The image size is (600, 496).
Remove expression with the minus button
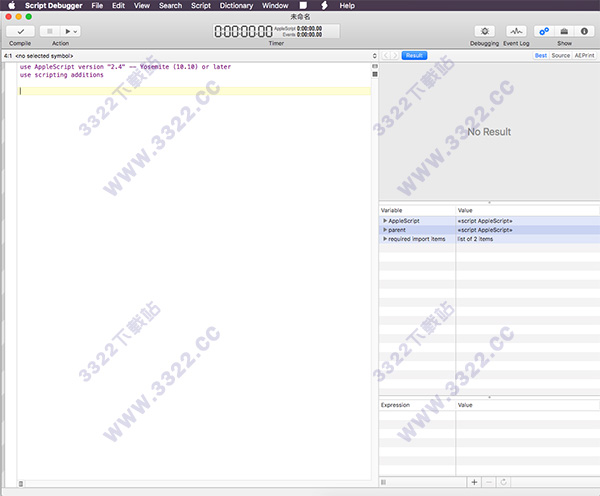pos(489,482)
